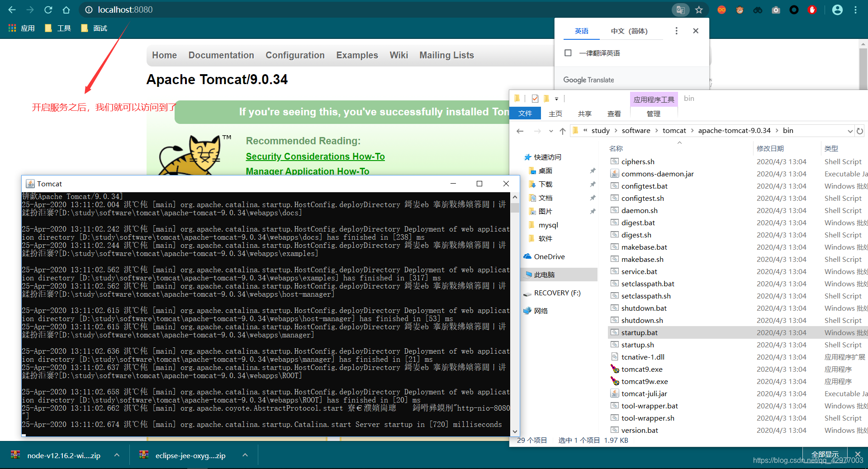Click Tomcat console scrollbar down arrow

[x=515, y=431]
